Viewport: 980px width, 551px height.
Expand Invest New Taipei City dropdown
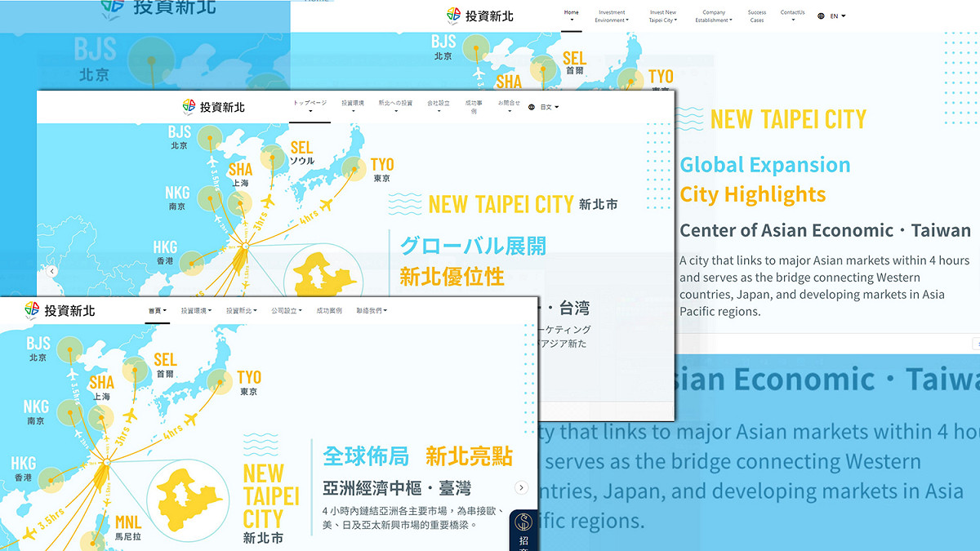click(663, 16)
